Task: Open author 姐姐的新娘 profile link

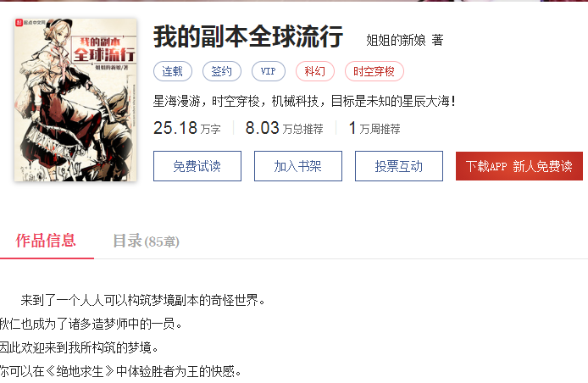Action: coord(396,40)
